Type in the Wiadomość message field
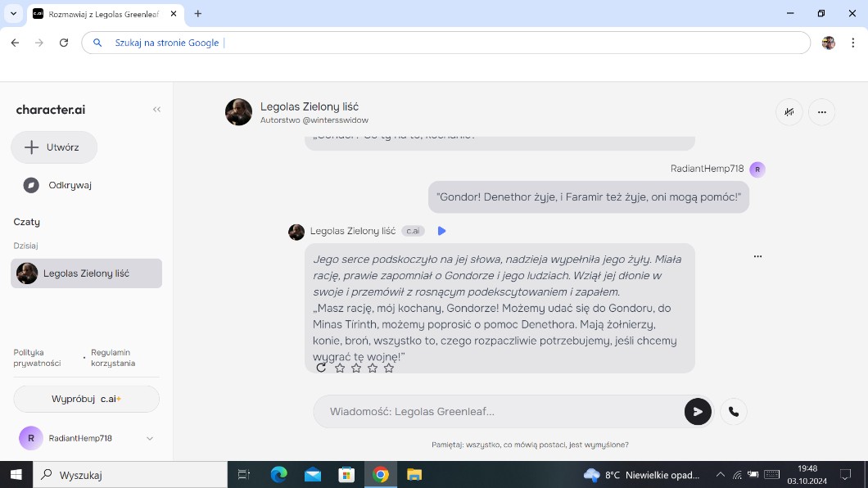Screen dimensions: 868x488 tap(500, 412)
